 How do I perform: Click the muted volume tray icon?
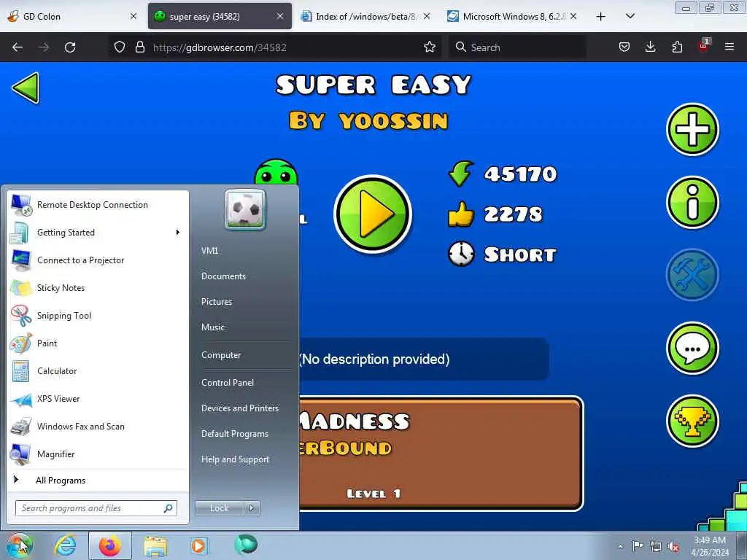point(673,547)
